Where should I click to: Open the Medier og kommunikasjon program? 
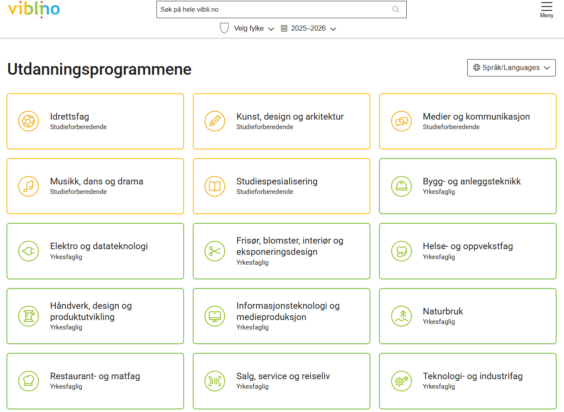pos(468,121)
